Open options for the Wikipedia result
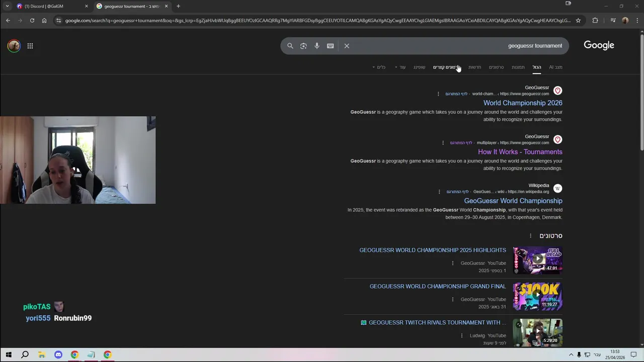Image resolution: width=644 pixels, height=362 pixels. [x=439, y=192]
